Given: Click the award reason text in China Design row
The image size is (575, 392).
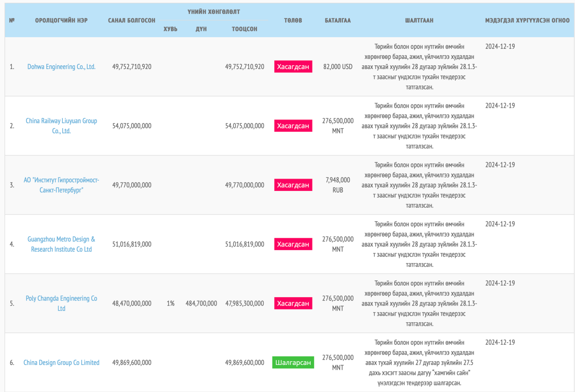Looking at the screenshot, I should pos(419,363).
